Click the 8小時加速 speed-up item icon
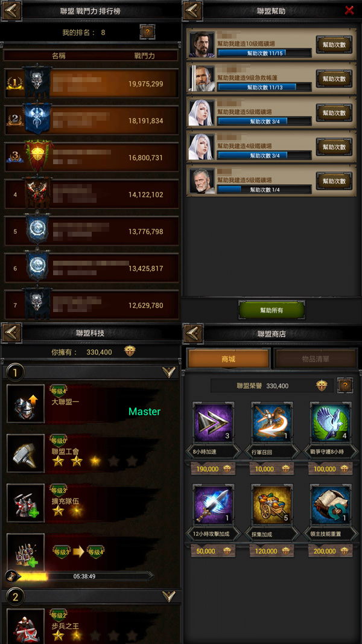This screenshot has width=362, height=644. coord(214,422)
